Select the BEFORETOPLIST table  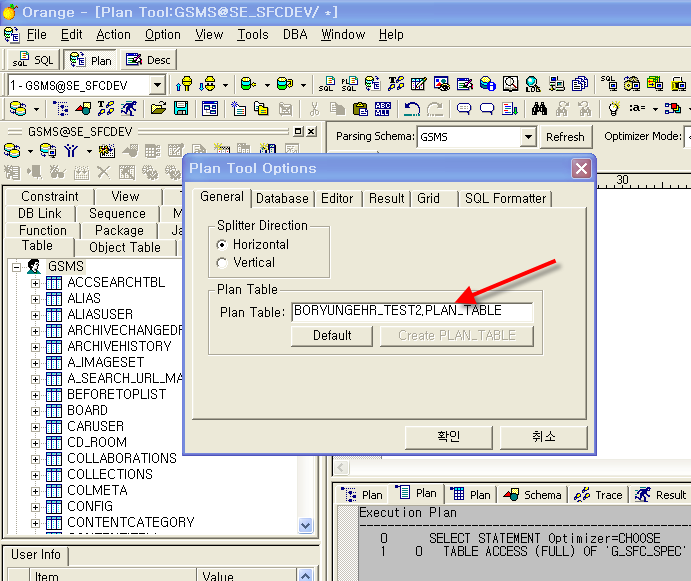[x=117, y=395]
